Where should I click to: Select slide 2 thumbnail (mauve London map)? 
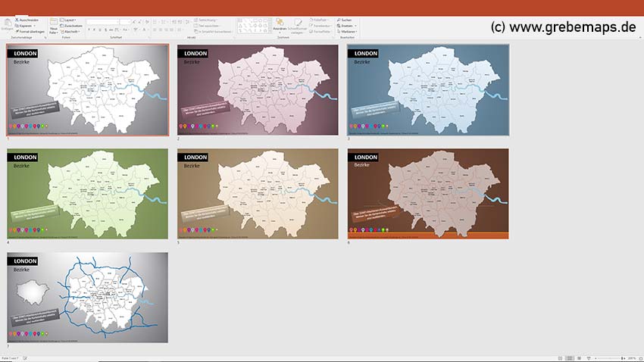pyautogui.click(x=258, y=90)
